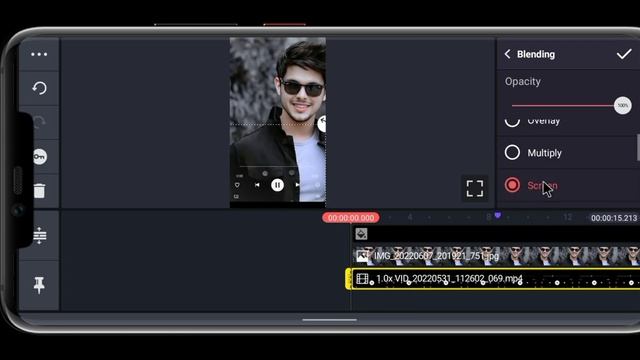Click the 00:00:00.000 playhead time marker

[x=351, y=218]
